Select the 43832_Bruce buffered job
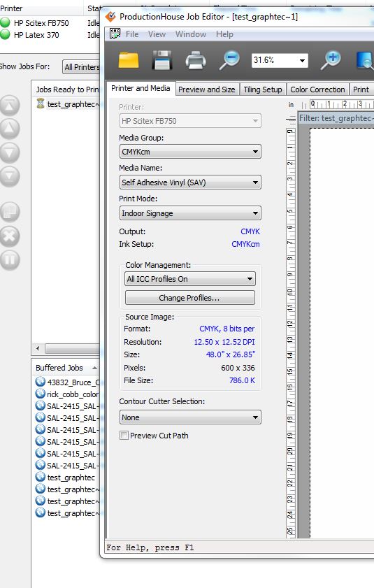374x588 pixels. tap(68, 382)
